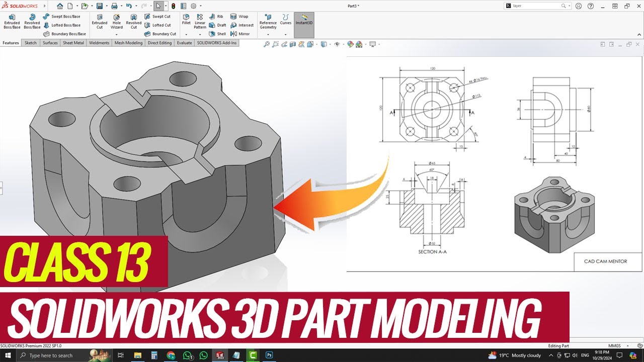Rebuild model with the traffic light icon
The width and height of the screenshot is (644, 362).
[x=174, y=6]
